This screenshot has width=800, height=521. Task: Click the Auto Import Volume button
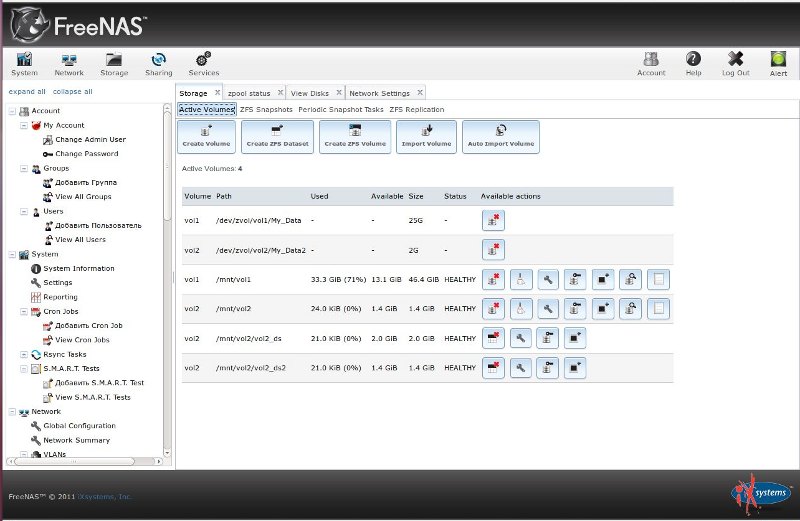click(x=501, y=136)
